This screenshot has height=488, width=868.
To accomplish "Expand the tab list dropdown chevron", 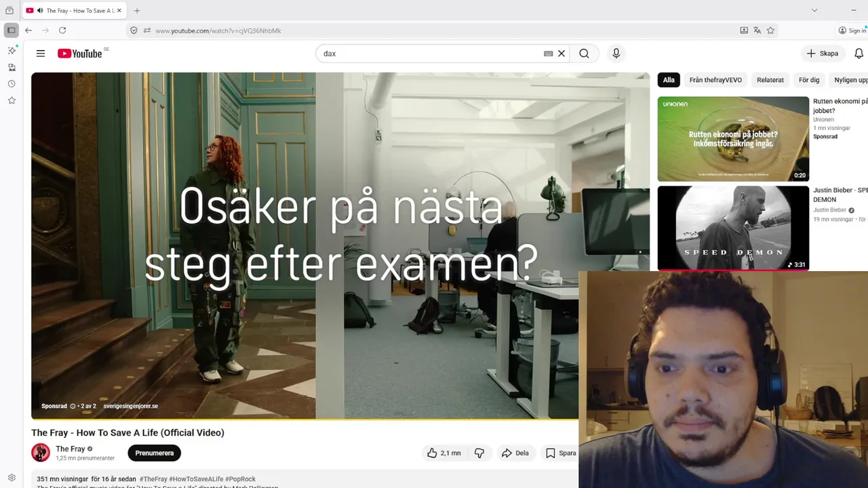I will point(814,10).
